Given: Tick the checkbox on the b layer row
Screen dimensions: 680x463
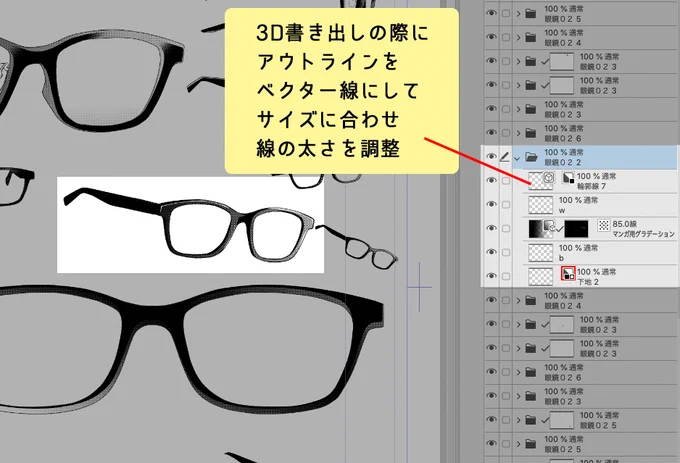Looking at the screenshot, I should 506,252.
